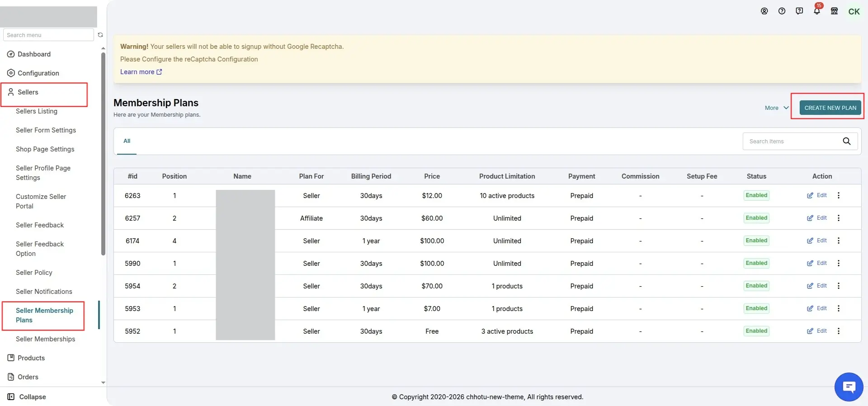Select the All tab
The height and width of the screenshot is (406, 868).
(x=127, y=141)
